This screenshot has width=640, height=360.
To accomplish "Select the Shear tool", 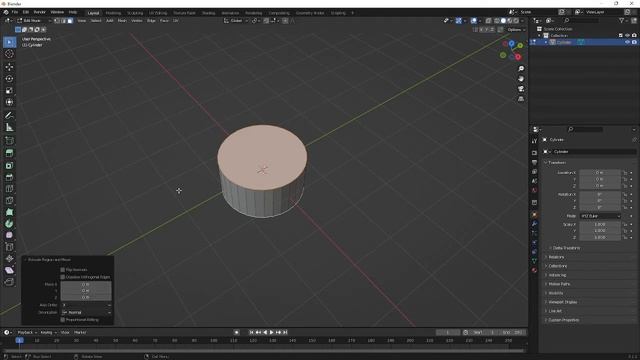I will 9,270.
